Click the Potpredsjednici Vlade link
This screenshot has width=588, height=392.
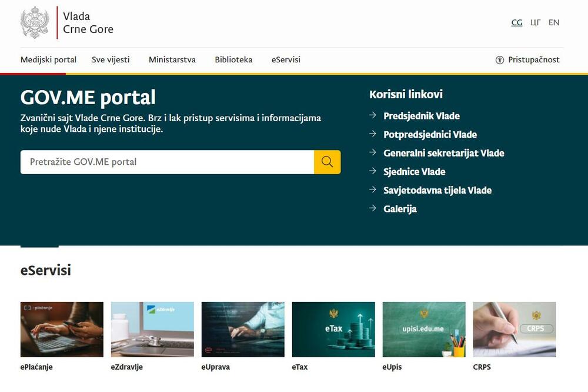click(x=430, y=134)
